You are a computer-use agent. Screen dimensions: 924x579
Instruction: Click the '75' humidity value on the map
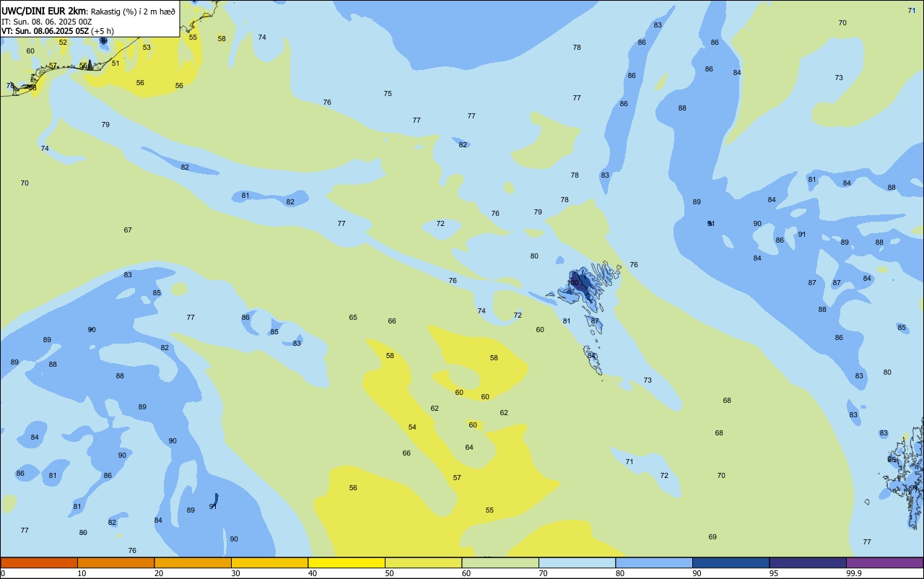tap(388, 94)
